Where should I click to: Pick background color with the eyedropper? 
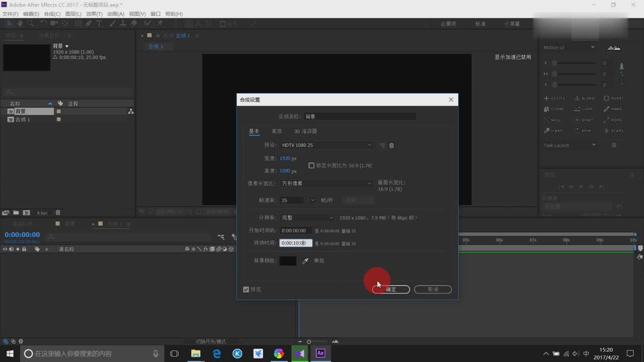(305, 261)
